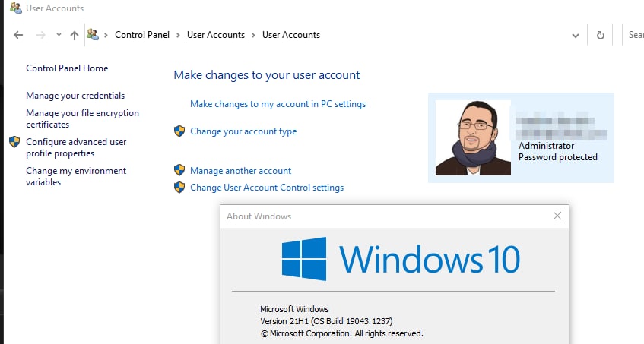Open Control Panel Home
This screenshot has height=344, width=644.
(67, 68)
